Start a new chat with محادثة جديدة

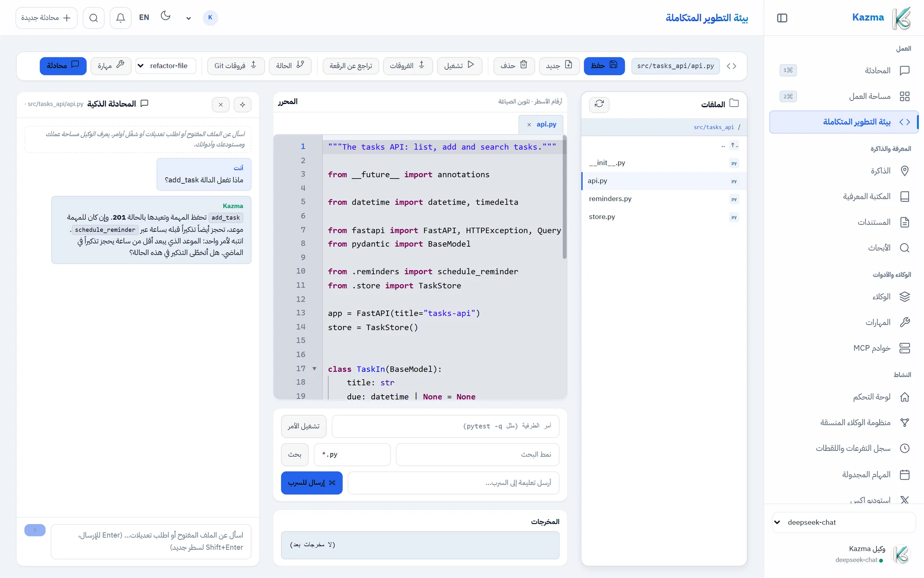pyautogui.click(x=46, y=18)
